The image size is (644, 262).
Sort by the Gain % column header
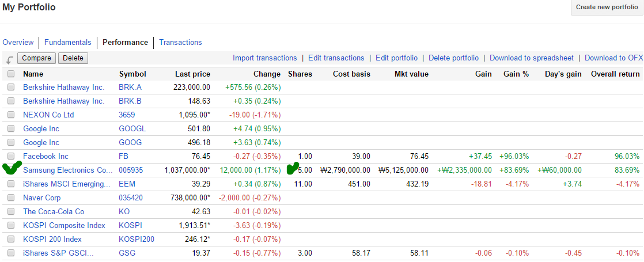(516, 74)
